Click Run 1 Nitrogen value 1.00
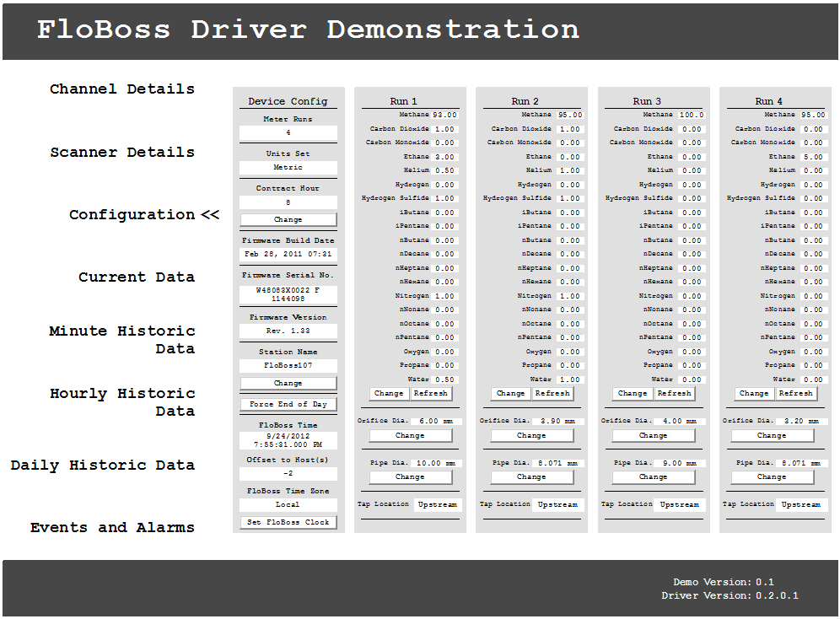 [x=444, y=296]
